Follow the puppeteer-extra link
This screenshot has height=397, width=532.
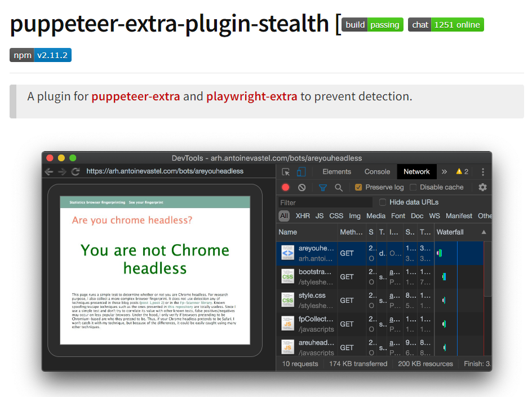pos(136,96)
